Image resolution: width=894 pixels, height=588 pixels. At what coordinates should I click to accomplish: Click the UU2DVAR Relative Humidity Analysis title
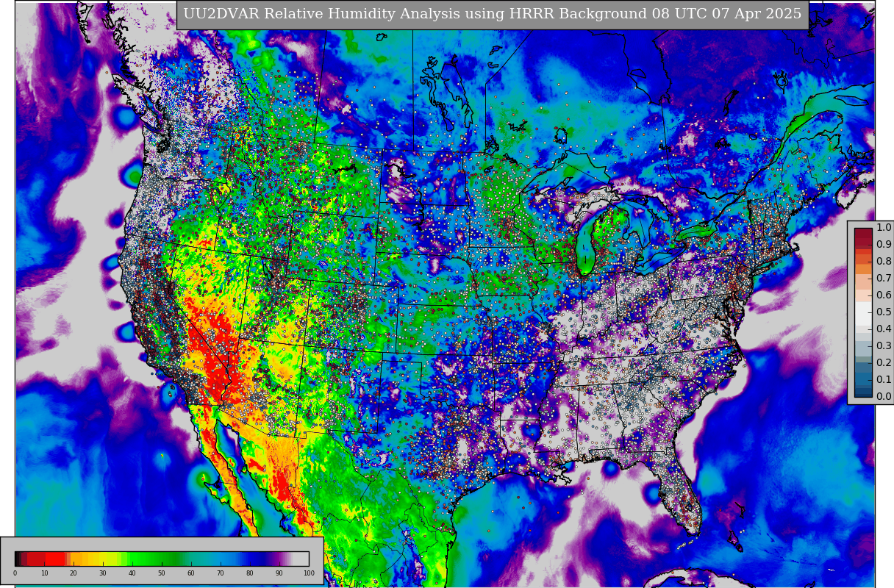(x=492, y=14)
